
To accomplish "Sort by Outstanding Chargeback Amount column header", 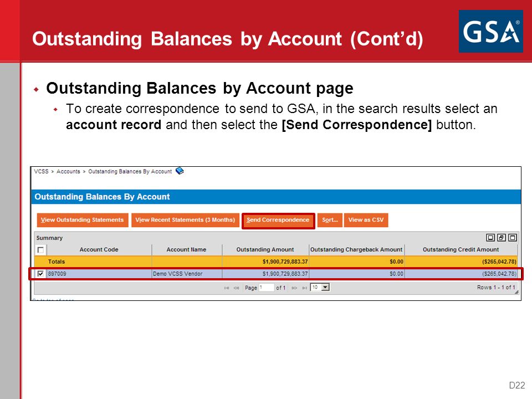I will [x=356, y=249].
